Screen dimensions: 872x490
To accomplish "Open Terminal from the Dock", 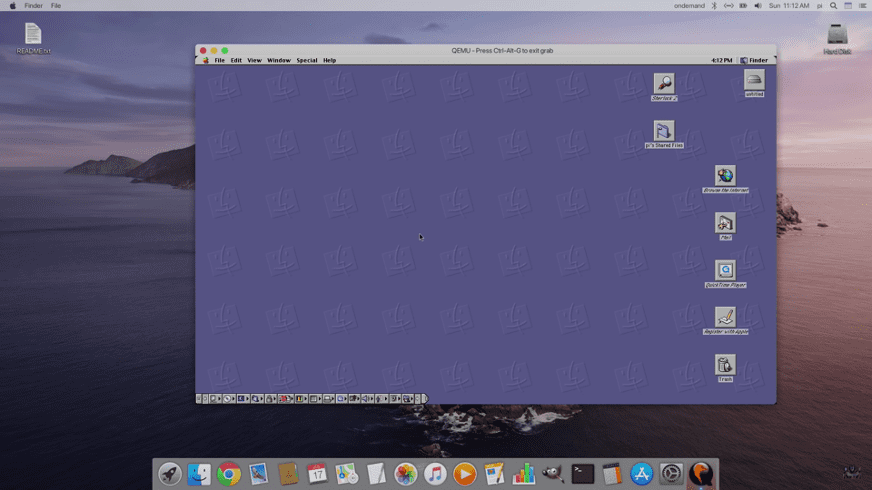I will click(583, 474).
